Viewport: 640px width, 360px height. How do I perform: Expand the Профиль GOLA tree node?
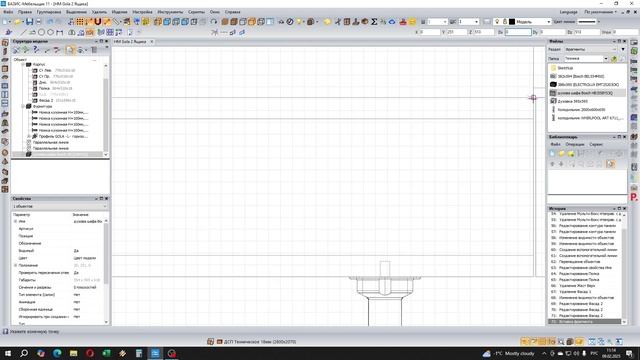click(x=29, y=136)
